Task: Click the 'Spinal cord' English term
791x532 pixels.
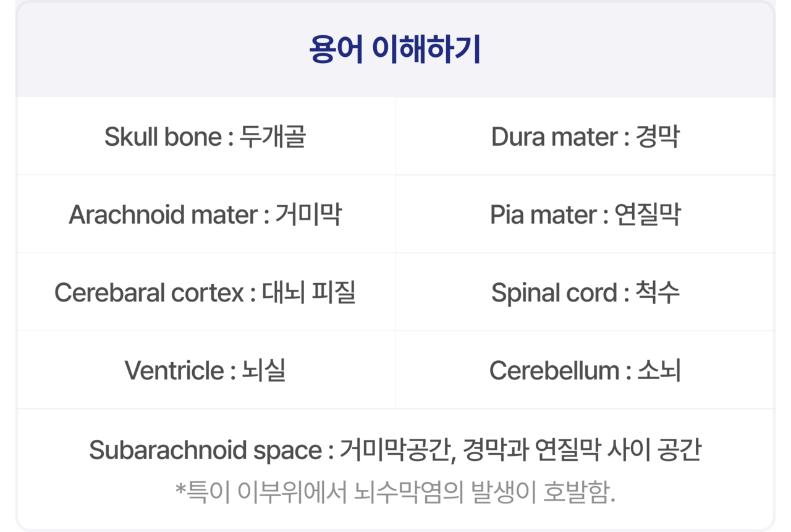Action: pos(554,292)
